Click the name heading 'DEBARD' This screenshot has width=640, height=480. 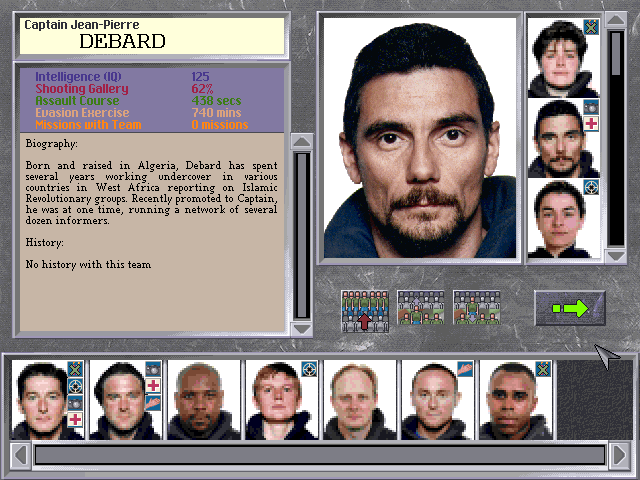pyautogui.click(x=122, y=41)
